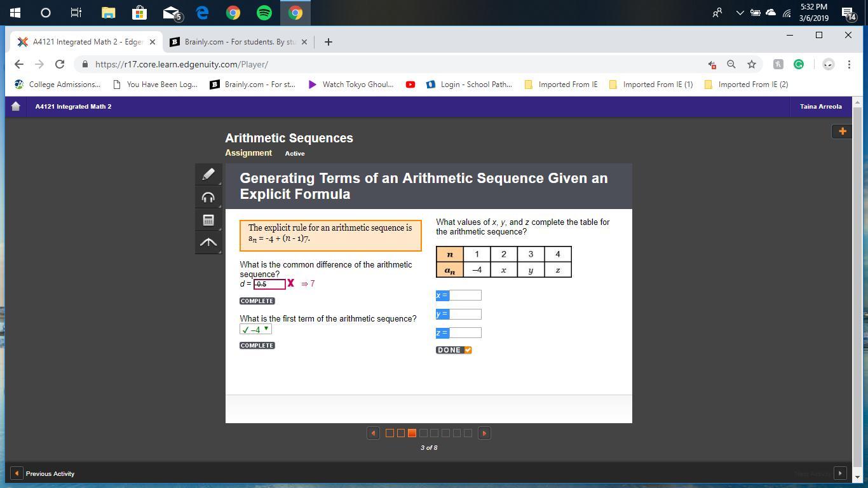
Task: Open the calculator tool
Action: [208, 220]
